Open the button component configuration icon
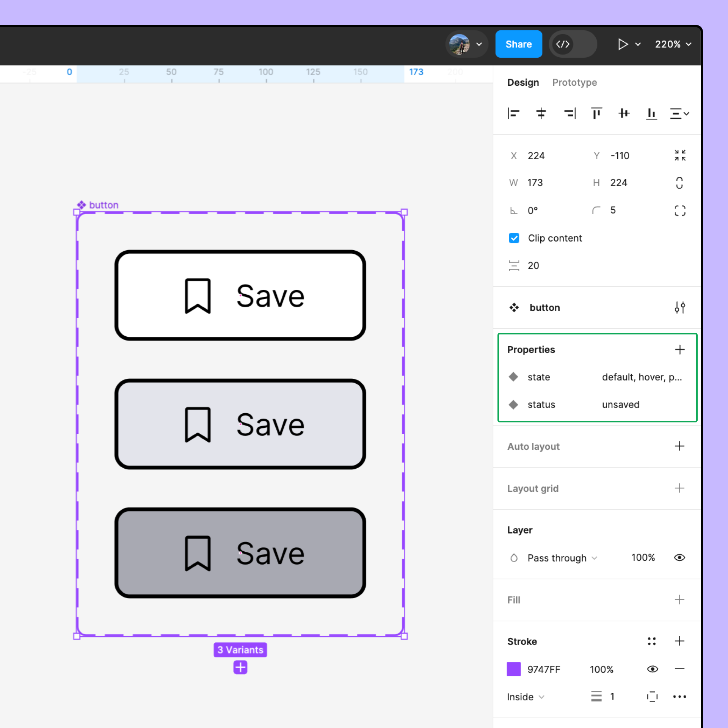 pos(679,308)
